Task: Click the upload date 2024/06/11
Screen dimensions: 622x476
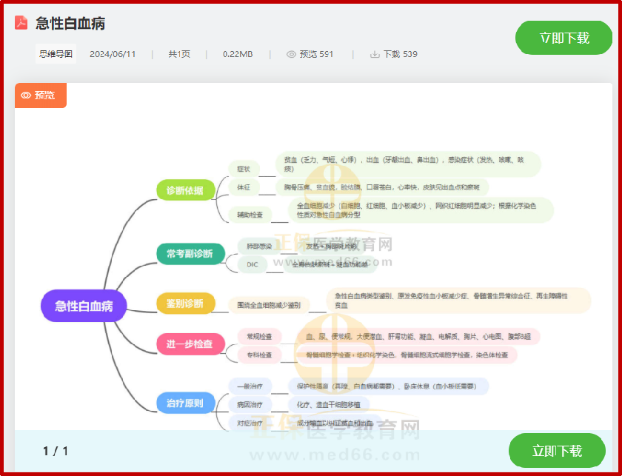Action: (112, 54)
